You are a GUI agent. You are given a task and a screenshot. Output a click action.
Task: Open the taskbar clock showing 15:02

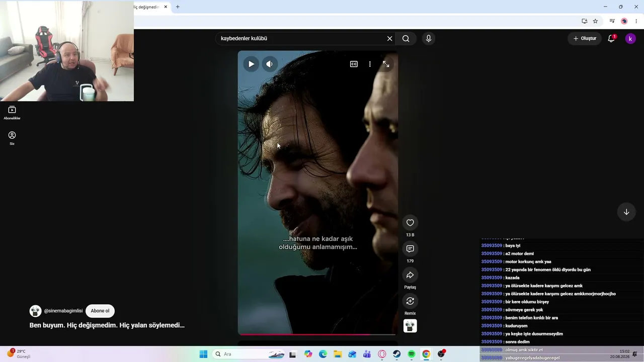click(620, 354)
